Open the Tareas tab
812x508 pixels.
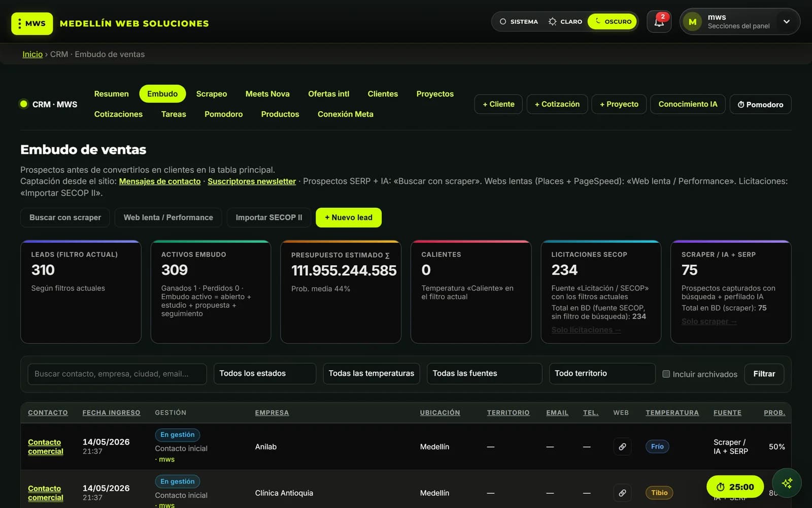174,114
